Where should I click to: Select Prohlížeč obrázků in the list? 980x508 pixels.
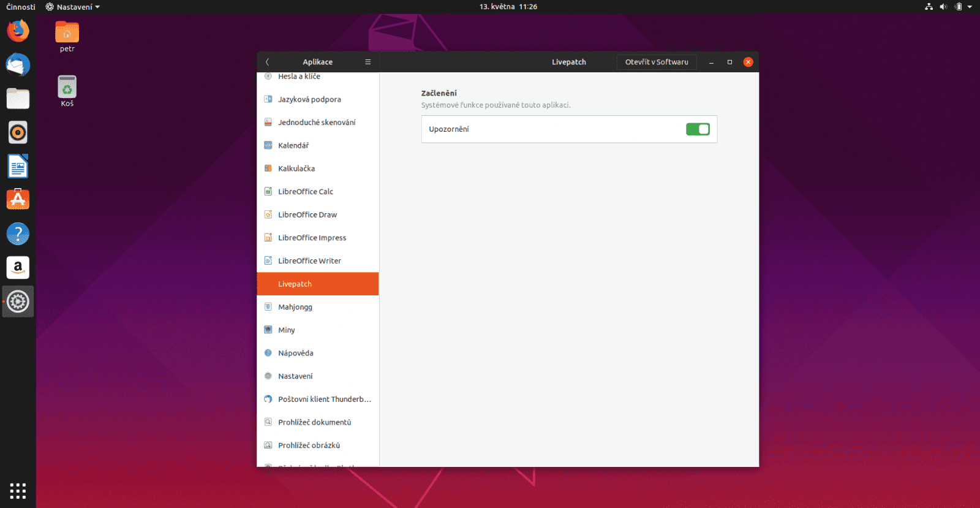point(318,445)
